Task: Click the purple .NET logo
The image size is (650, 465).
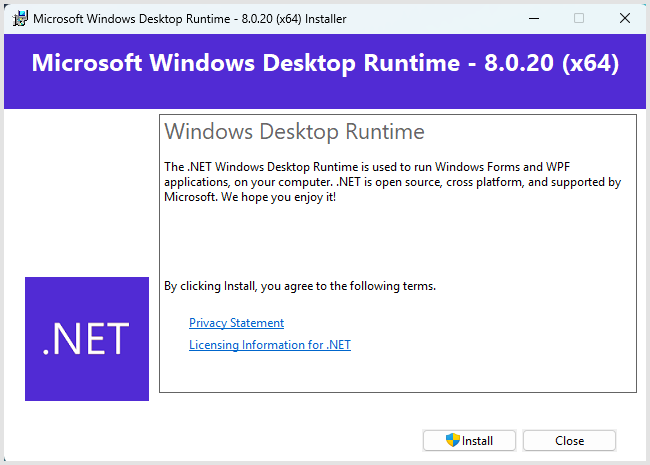Action: [87, 339]
